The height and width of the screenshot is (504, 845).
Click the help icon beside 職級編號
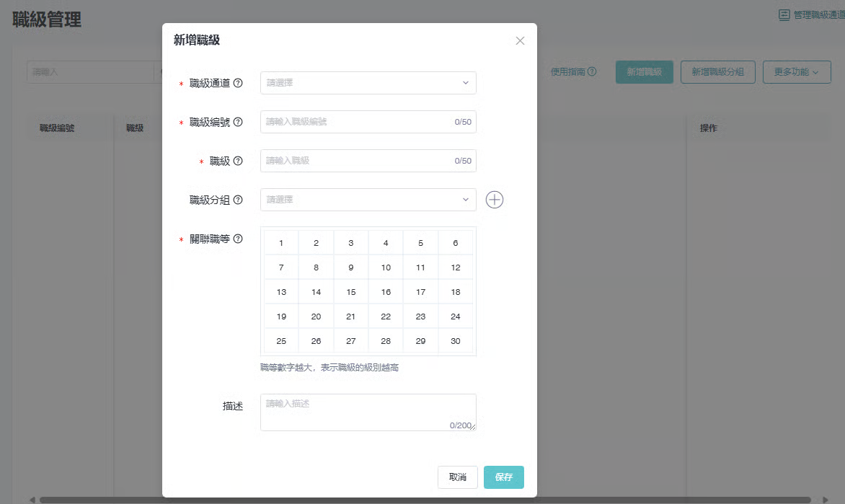tap(238, 122)
